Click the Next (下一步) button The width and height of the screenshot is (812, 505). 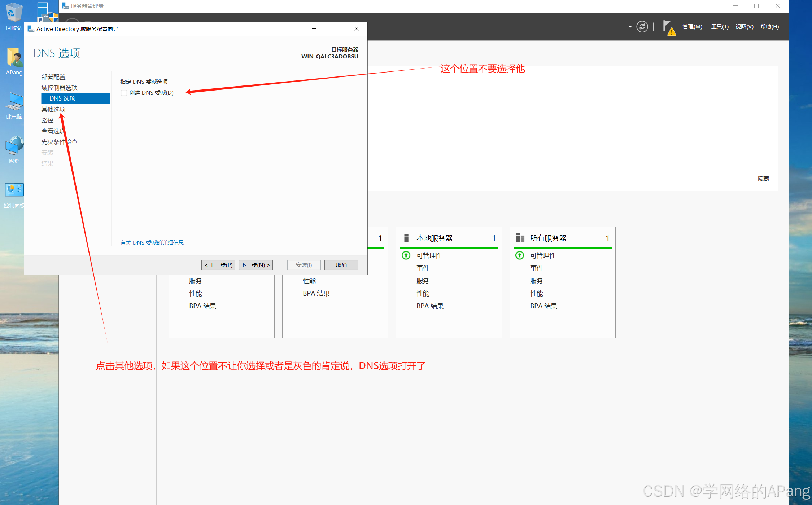[256, 265]
